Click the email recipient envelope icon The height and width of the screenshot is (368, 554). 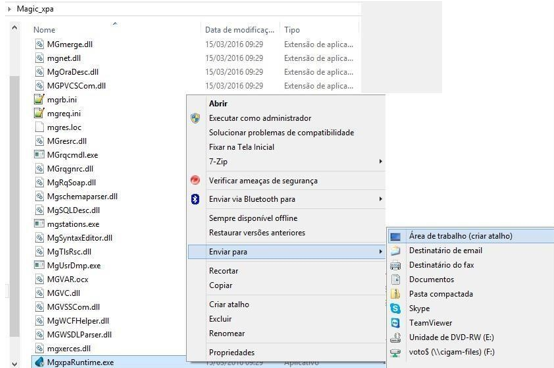[395, 251]
